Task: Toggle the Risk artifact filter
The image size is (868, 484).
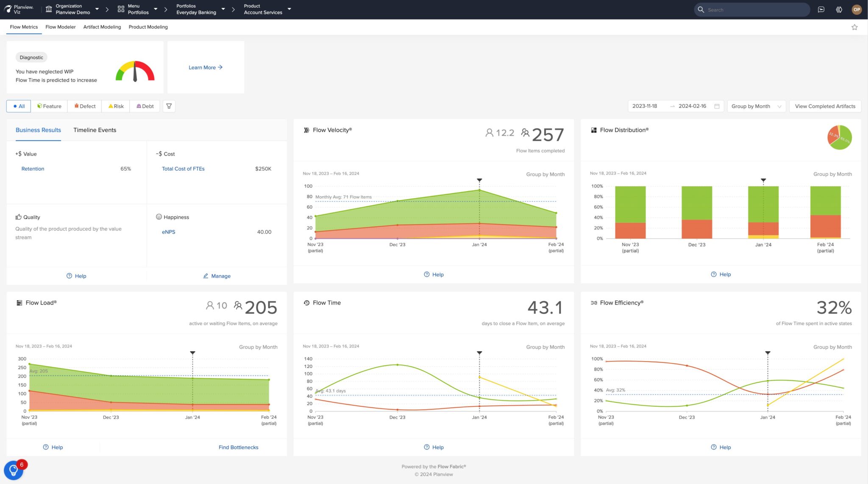Action: coord(115,106)
